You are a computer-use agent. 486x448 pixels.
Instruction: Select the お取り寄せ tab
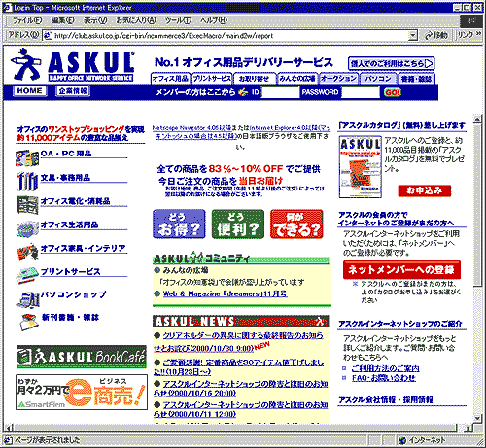tap(255, 79)
